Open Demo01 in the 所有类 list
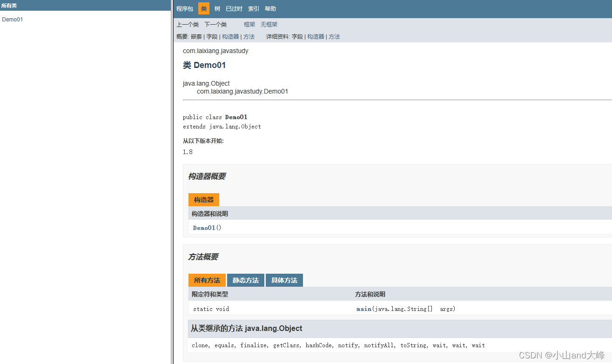Image resolution: width=612 pixels, height=364 pixels. [13, 20]
